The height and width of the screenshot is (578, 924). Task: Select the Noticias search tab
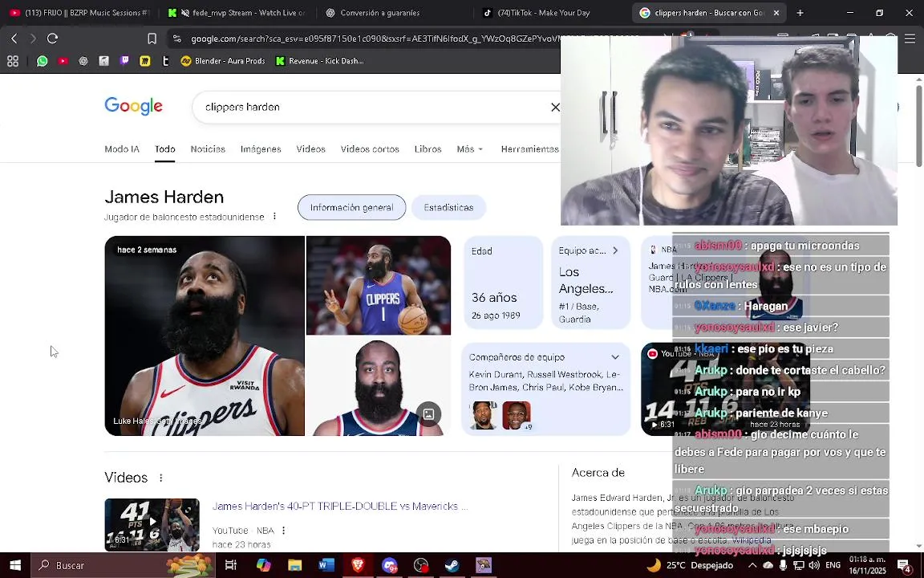[x=208, y=149]
